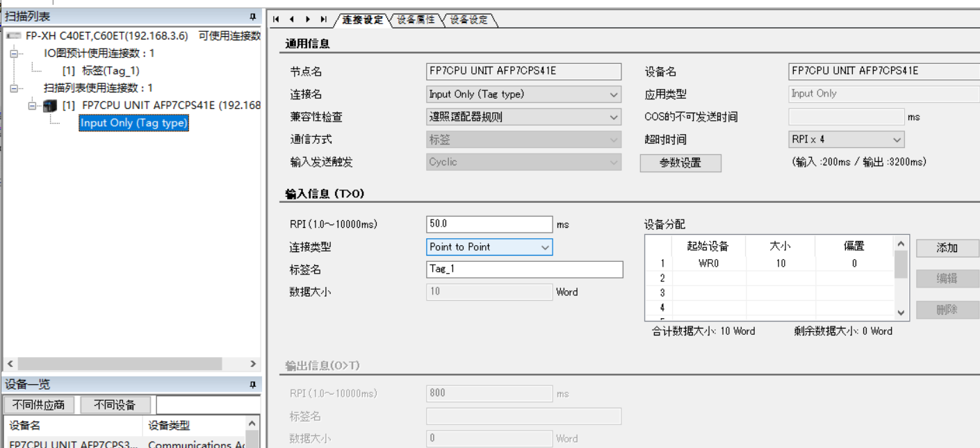This screenshot has width=980, height=448.
Task: Jump to last tab navigation arrow
Action: (x=324, y=19)
